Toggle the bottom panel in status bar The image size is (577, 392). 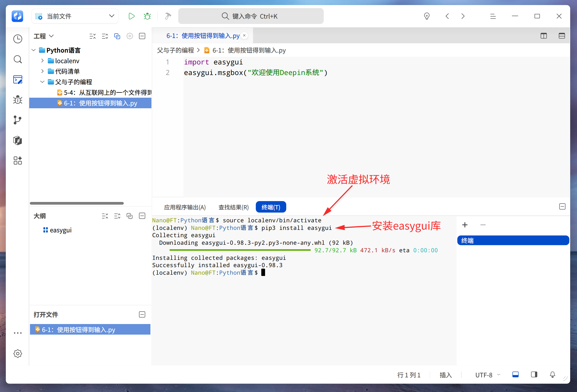tap(516, 375)
